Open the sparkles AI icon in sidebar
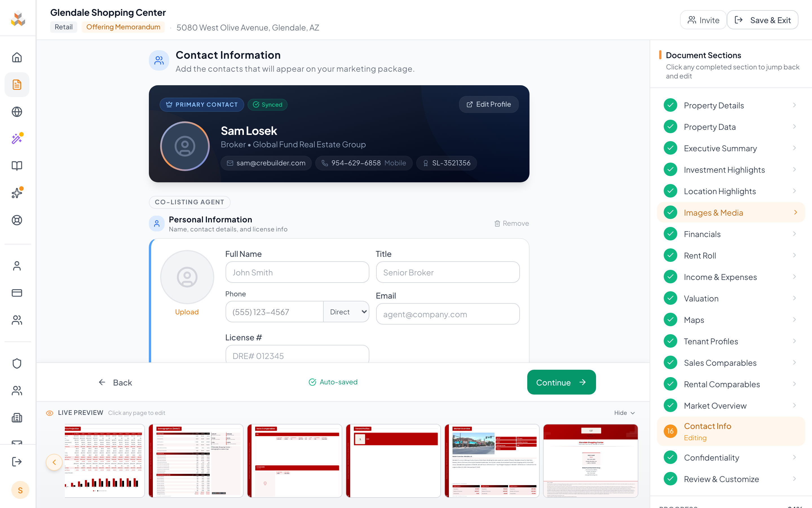Screen dimensions: 812x508 17,193
